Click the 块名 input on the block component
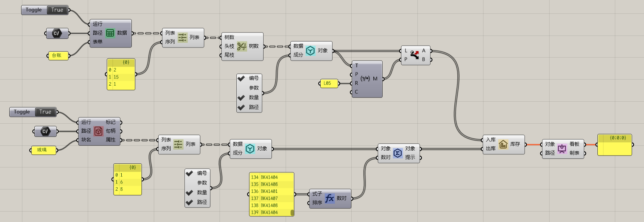This screenshot has height=222, width=644. coord(86,140)
